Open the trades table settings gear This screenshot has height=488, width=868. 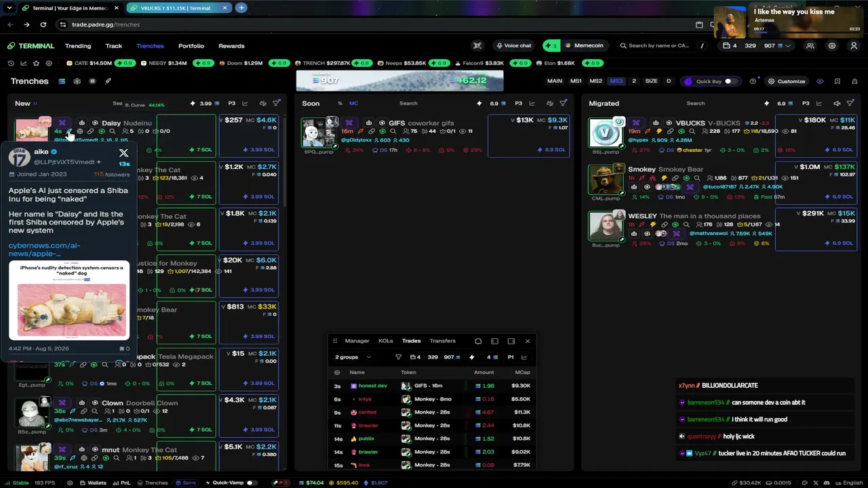(x=337, y=372)
